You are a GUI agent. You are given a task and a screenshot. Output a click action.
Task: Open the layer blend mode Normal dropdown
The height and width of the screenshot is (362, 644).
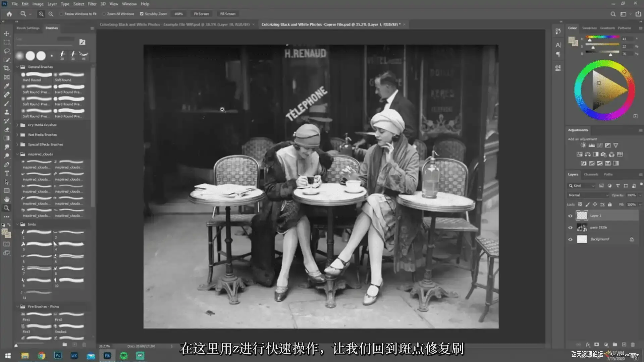tap(588, 195)
